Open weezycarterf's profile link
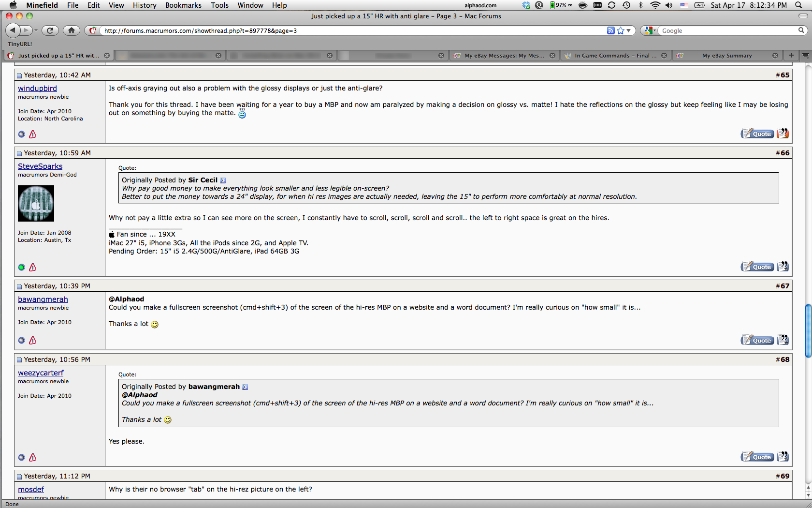The height and width of the screenshot is (508, 812). point(41,373)
